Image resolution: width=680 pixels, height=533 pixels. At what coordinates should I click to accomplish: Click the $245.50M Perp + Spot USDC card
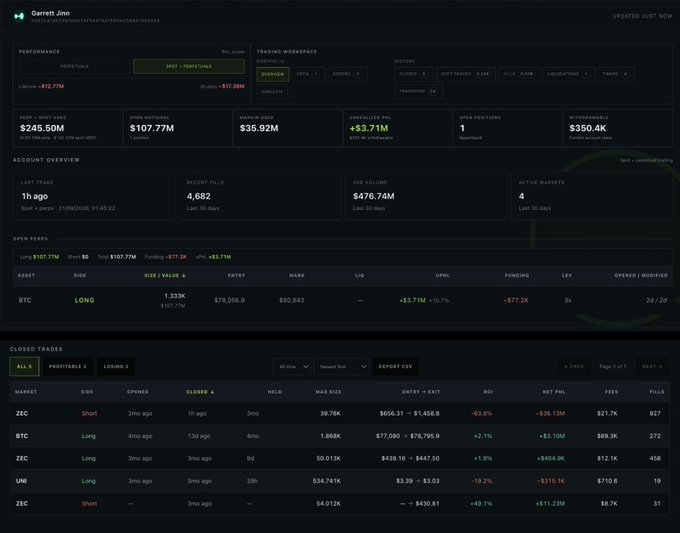pyautogui.click(x=68, y=128)
